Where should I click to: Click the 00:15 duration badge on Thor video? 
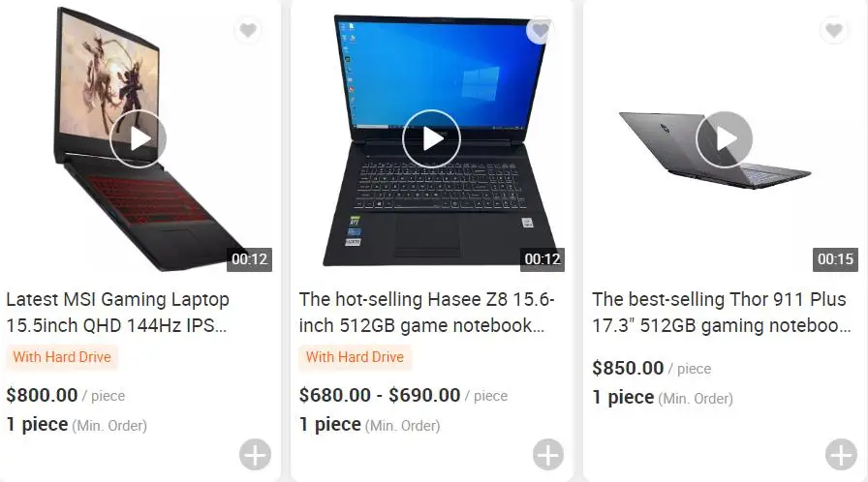[835, 259]
